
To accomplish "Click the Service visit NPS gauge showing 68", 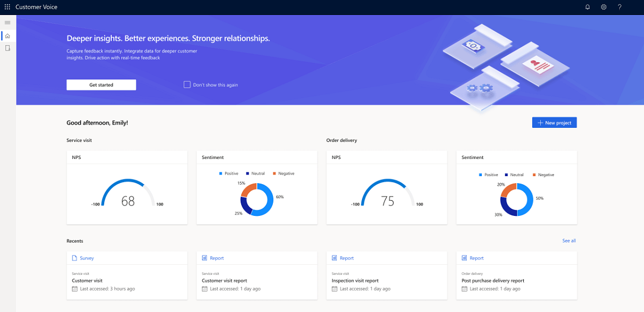I will pos(128,193).
